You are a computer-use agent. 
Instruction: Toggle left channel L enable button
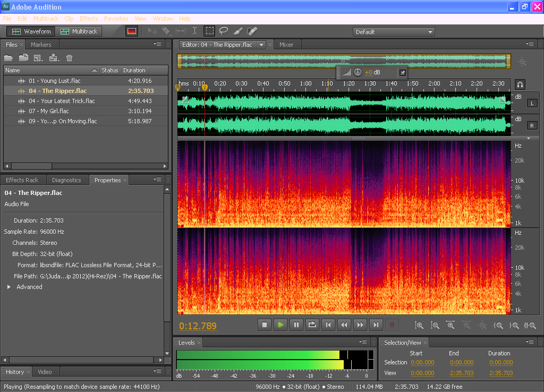pos(532,103)
